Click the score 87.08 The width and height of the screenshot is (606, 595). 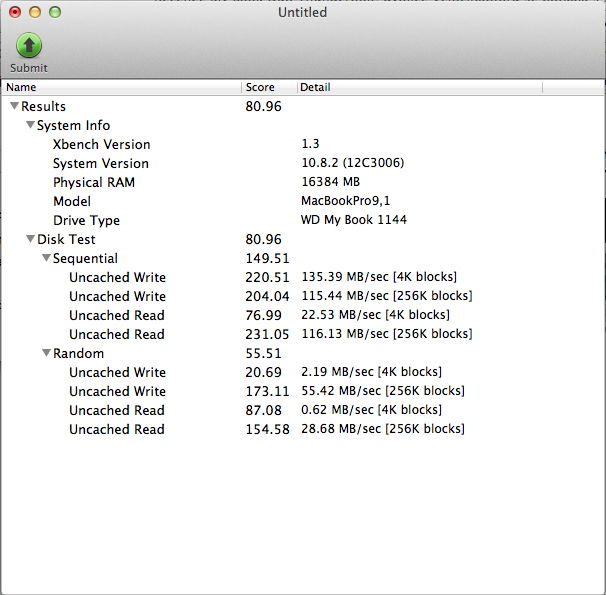tap(263, 410)
